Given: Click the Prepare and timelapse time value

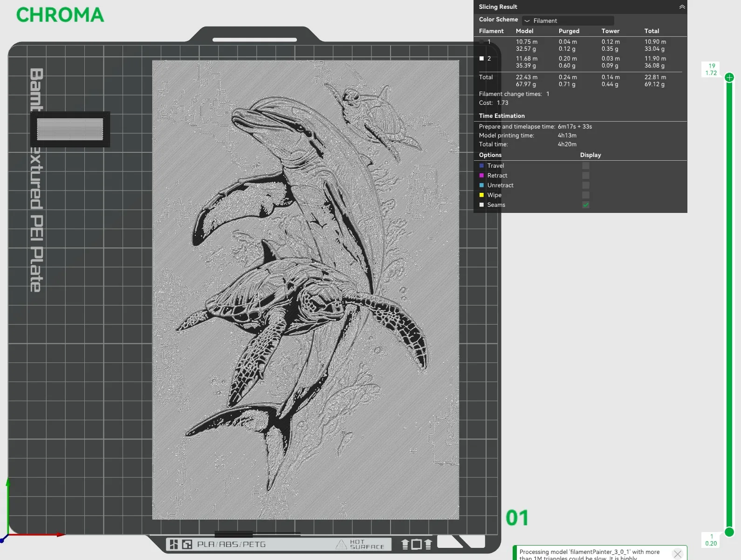Looking at the screenshot, I should (575, 127).
